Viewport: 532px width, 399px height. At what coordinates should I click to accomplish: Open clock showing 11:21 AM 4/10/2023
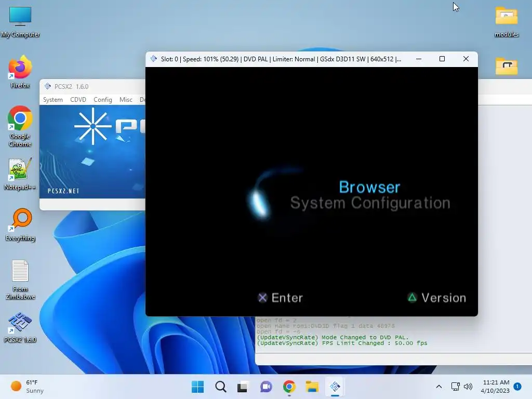(x=495, y=387)
